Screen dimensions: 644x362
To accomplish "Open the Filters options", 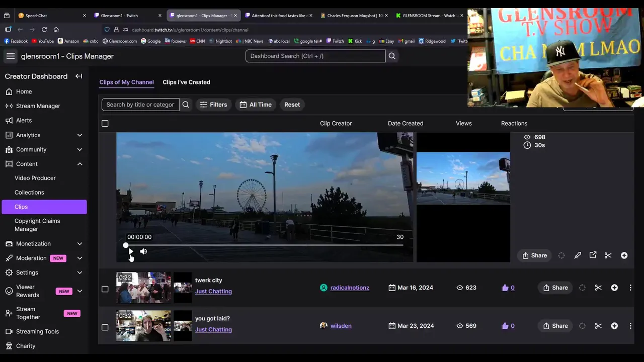I will point(213,105).
